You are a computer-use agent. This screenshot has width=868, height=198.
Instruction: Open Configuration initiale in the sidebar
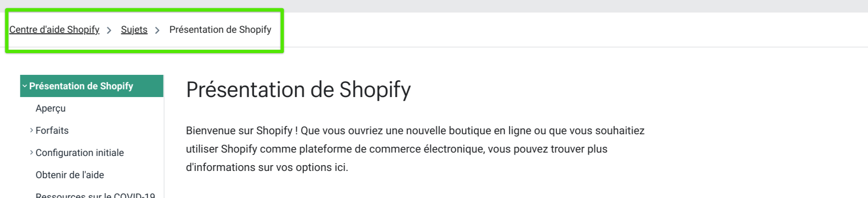coord(80,153)
